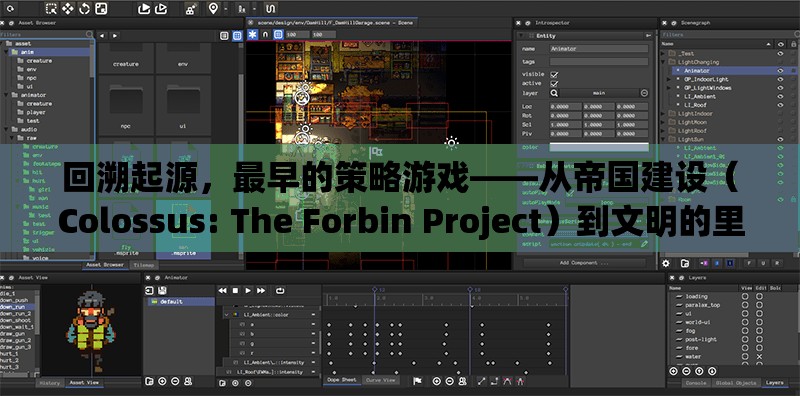Toggle loop playback in Animator
Viewport: 800px width, 396px height.
point(280,290)
